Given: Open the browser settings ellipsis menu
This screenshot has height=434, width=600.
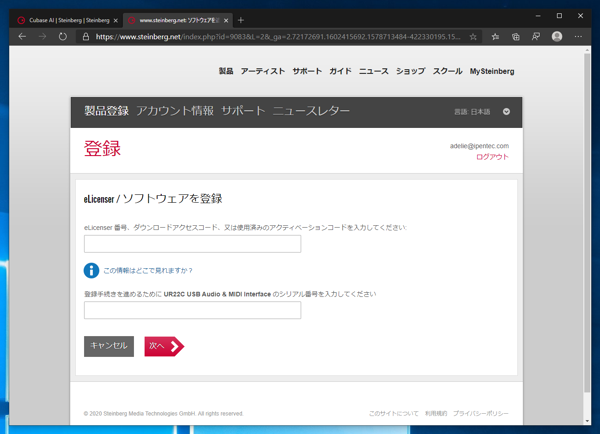Looking at the screenshot, I should 578,37.
